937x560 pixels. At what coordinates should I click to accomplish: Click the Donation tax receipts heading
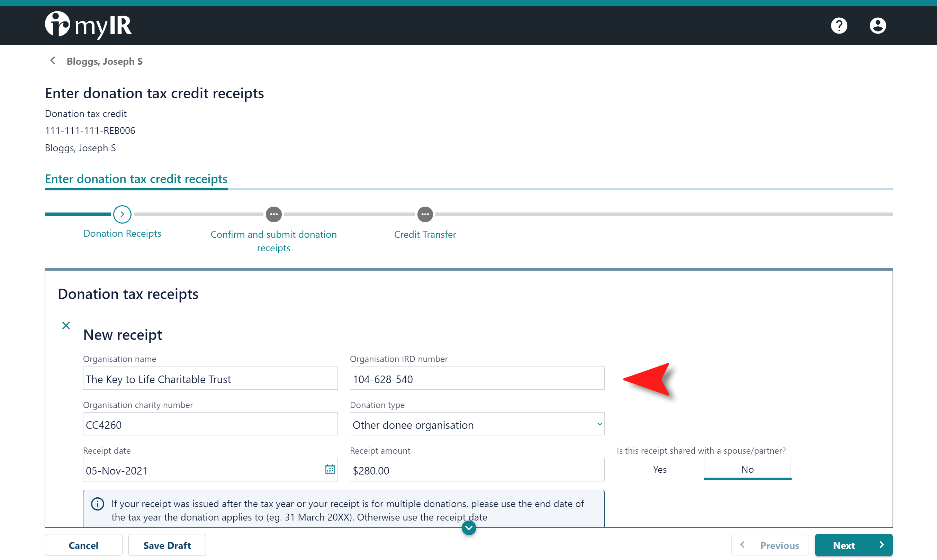(128, 294)
